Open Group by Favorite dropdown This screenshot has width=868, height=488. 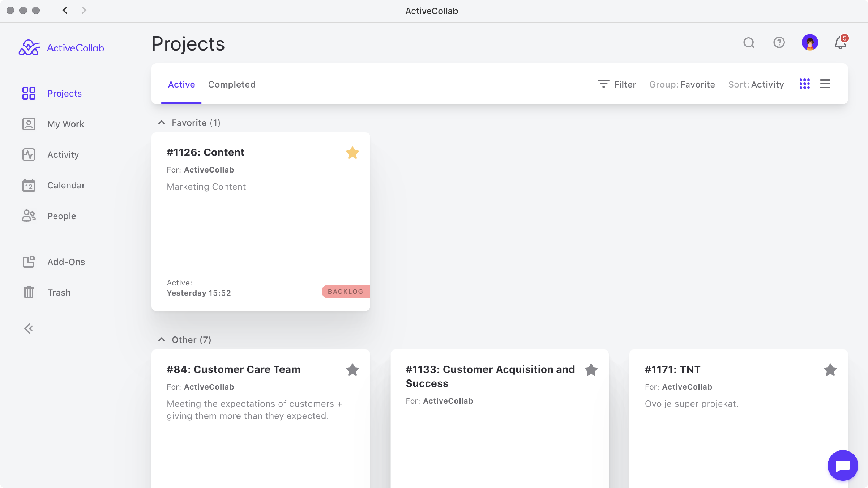pyautogui.click(x=682, y=84)
